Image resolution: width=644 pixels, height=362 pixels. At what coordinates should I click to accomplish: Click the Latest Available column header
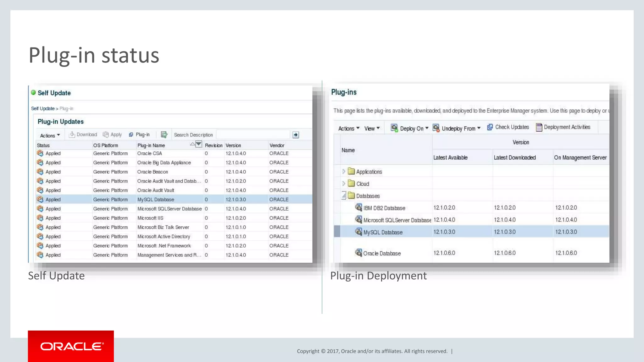click(450, 157)
